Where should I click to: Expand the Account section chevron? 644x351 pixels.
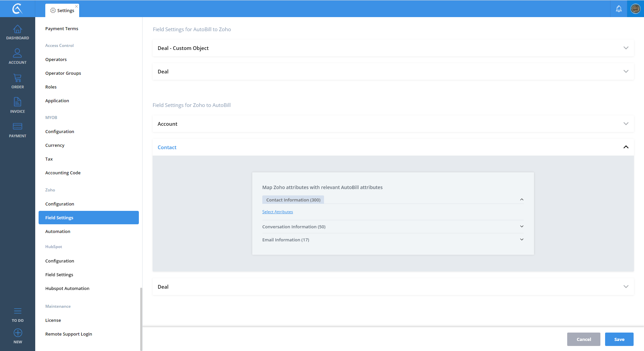coord(626,124)
